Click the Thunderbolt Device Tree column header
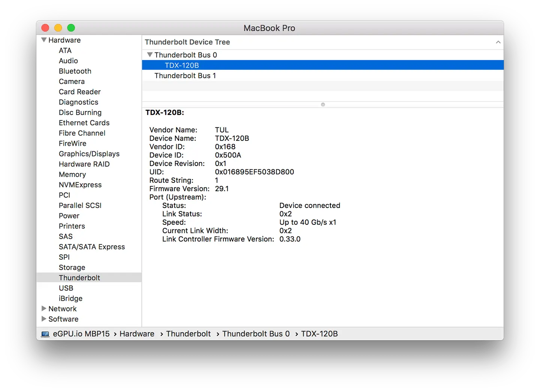The width and height of the screenshot is (540, 392). pyautogui.click(x=322, y=42)
